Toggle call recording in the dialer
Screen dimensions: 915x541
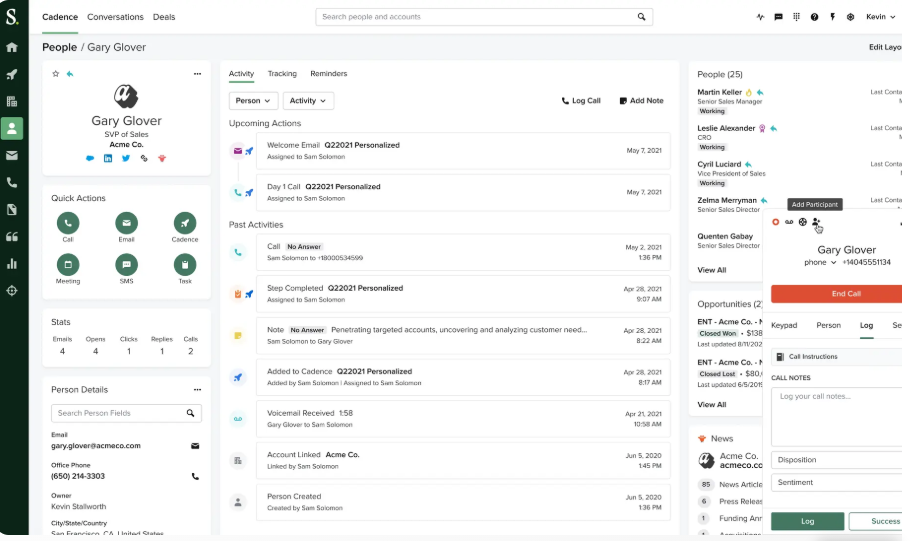click(776, 222)
